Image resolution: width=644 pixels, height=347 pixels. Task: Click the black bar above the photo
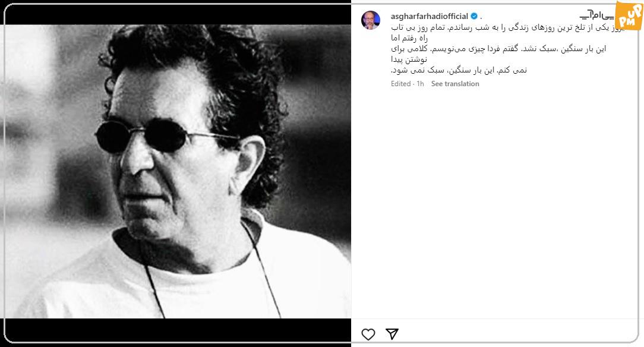tap(178, 15)
